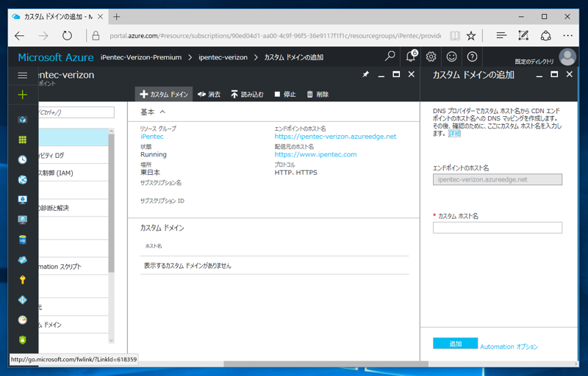Click カスタム ドメインの追加 breadcrumb
Screen dimensions: 588x376
click(x=293, y=57)
